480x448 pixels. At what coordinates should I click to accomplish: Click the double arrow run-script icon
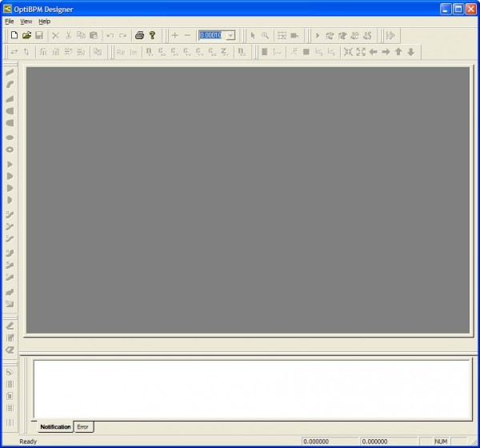390,35
